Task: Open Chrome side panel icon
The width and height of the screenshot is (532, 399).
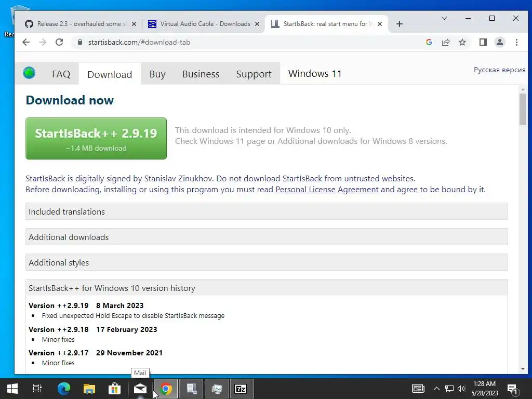Action: click(483, 42)
